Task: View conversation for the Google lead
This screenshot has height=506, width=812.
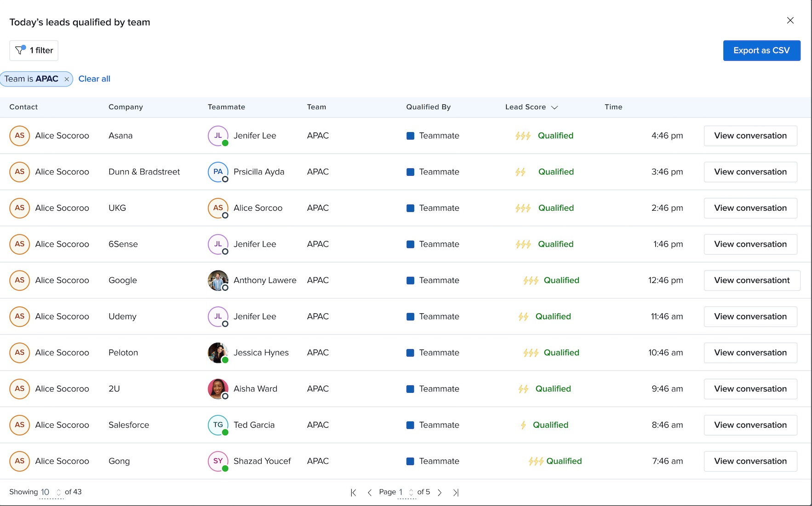Action: pos(752,280)
